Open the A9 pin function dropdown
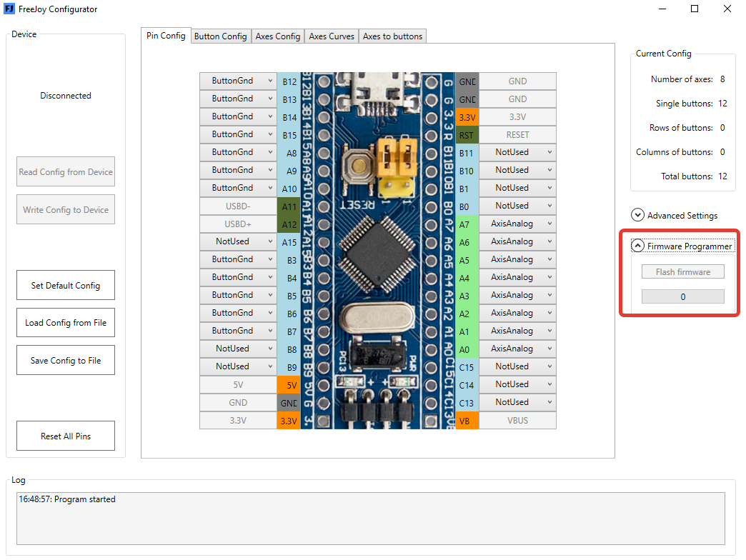Viewport: 746px width, 560px height. point(238,170)
